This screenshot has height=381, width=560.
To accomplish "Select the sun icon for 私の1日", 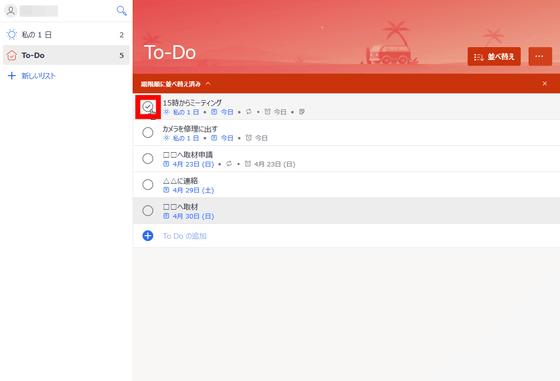I will point(12,35).
